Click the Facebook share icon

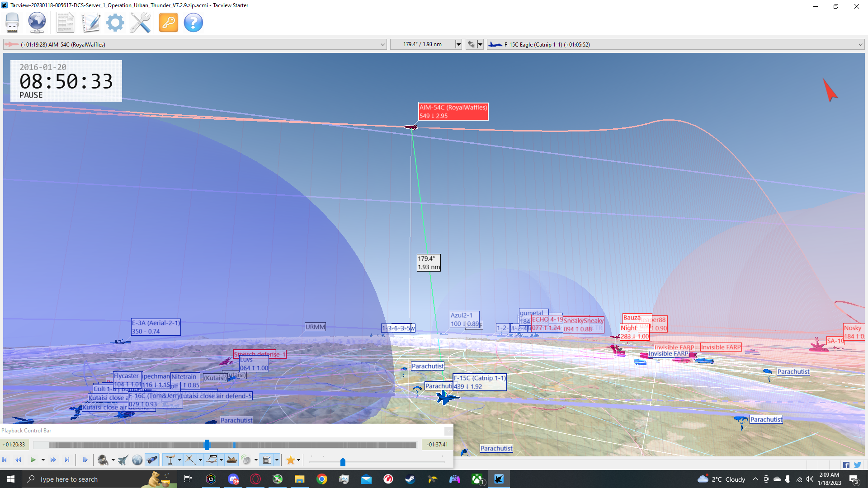click(846, 465)
